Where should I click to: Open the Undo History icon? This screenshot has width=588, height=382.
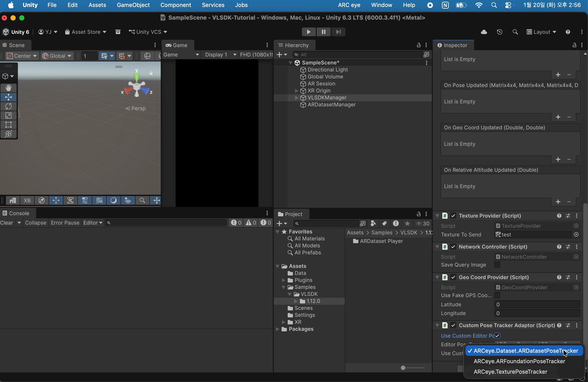(x=499, y=32)
